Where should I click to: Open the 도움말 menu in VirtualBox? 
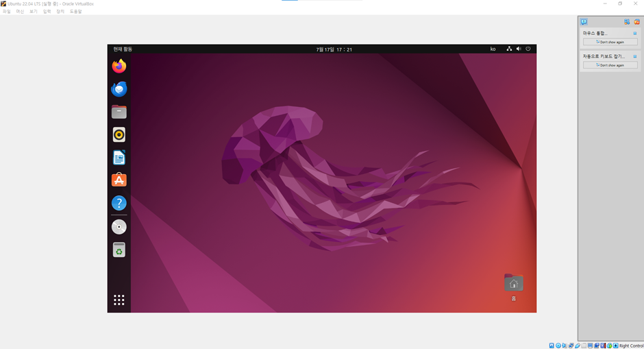pos(75,12)
